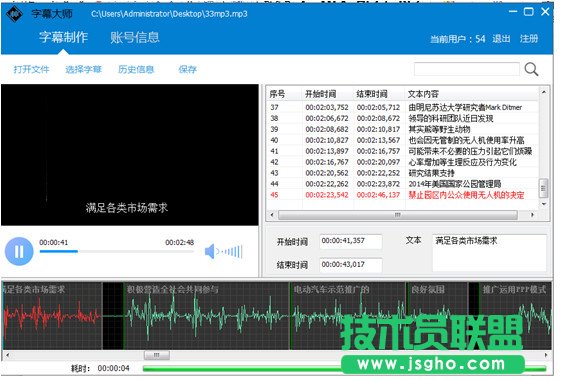The width and height of the screenshot is (568, 380).
Task: Select waveform segment 良好氛围
Action: click(437, 316)
